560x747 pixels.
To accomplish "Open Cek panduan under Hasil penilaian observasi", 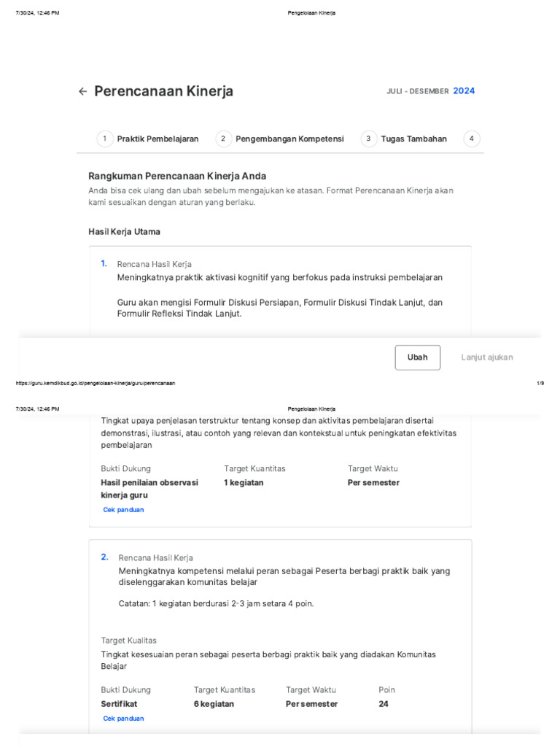I will [x=123, y=510].
